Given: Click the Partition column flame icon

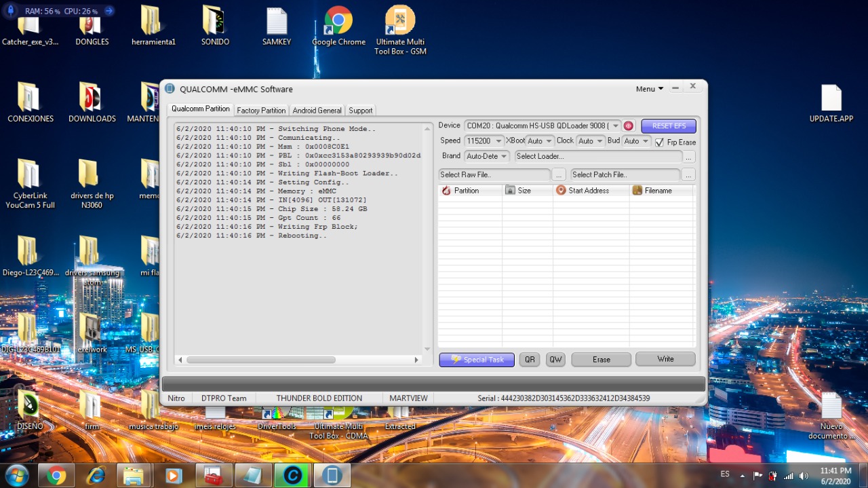Looking at the screenshot, I should pos(446,191).
